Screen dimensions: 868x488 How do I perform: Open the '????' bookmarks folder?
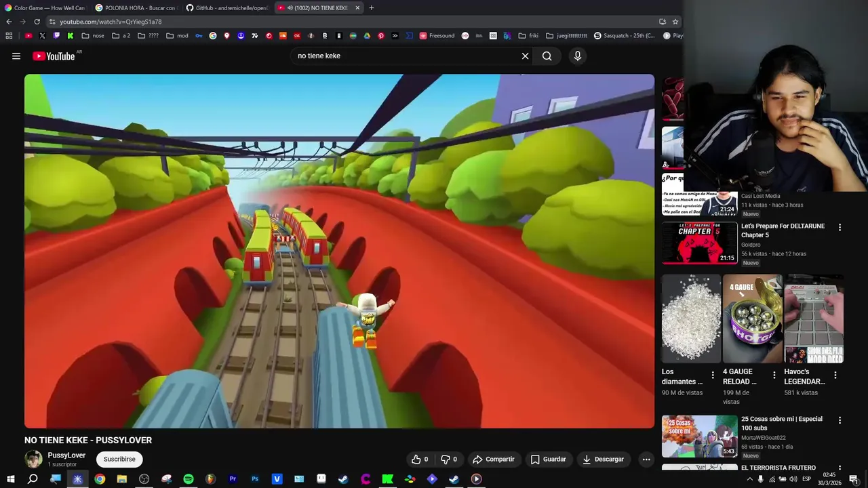pos(149,36)
